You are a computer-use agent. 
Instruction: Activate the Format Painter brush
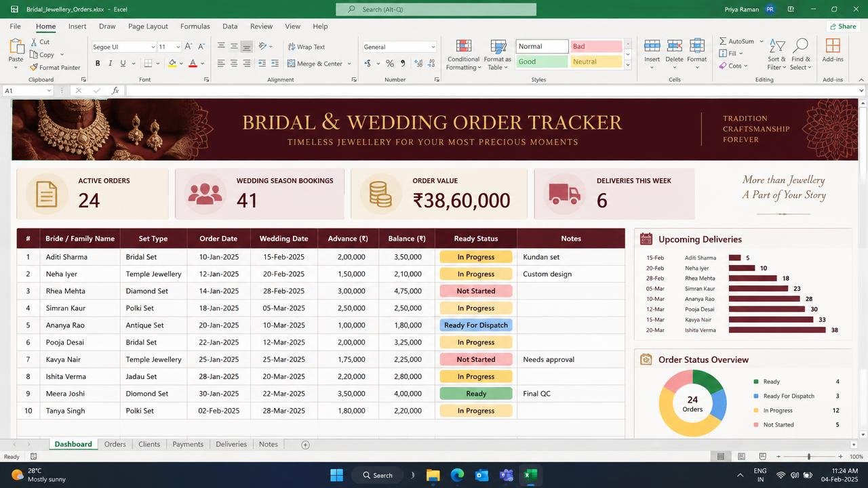[x=33, y=67]
